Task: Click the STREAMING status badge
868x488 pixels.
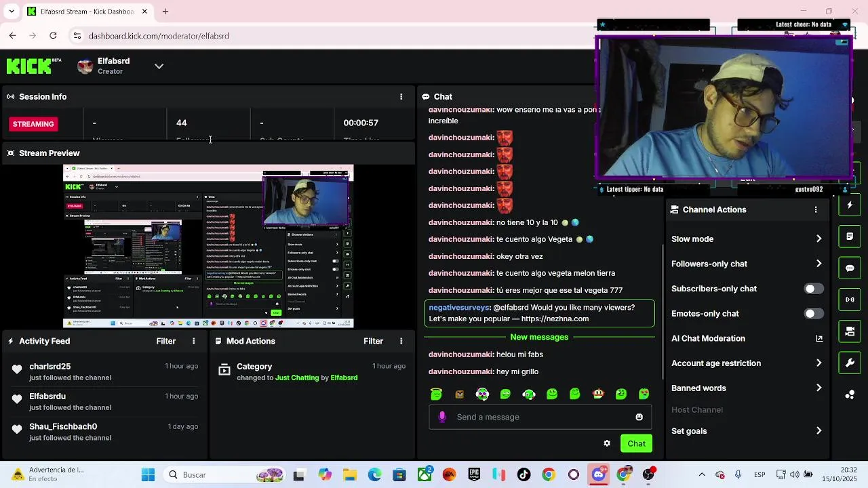Action: pos(33,124)
